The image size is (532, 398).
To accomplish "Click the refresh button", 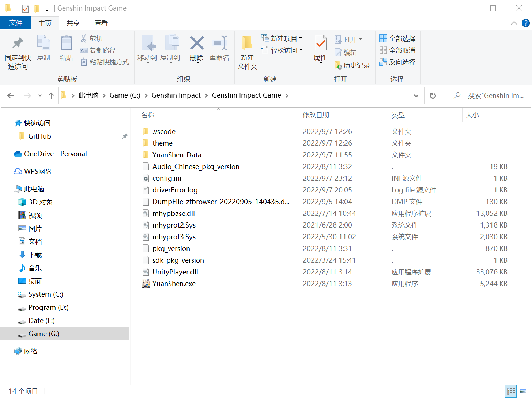I will tap(433, 95).
